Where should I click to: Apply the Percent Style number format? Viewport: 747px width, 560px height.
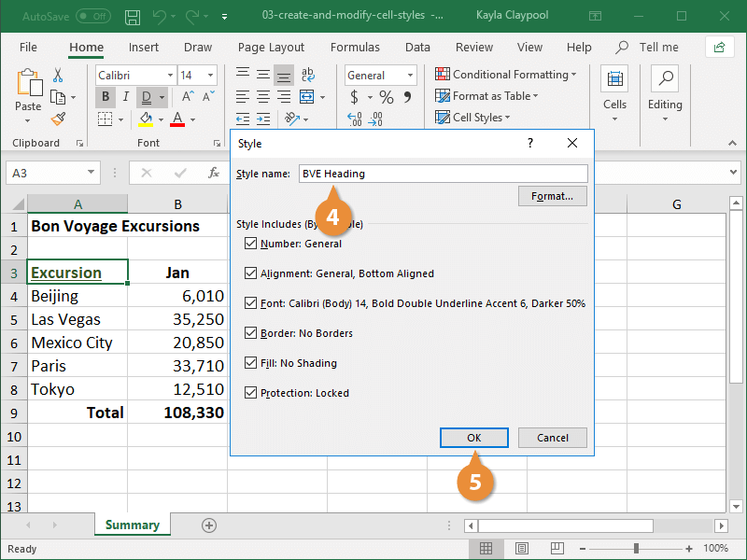386,96
